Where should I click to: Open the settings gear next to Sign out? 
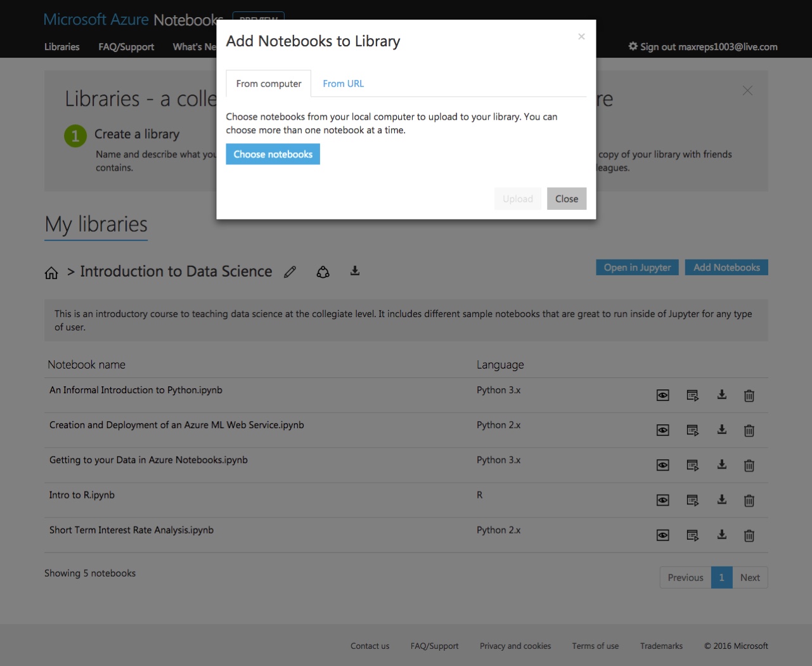click(633, 46)
